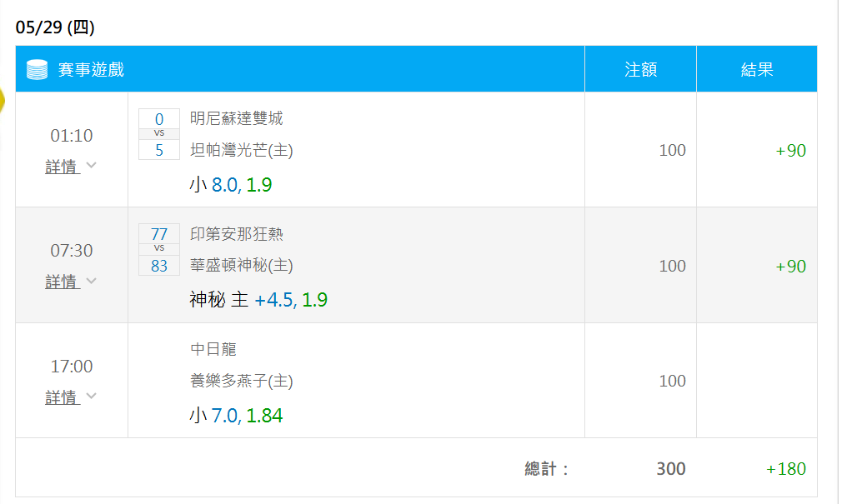Click the 賽事遊戲 header title
This screenshot has width=847, height=504.
[92, 70]
